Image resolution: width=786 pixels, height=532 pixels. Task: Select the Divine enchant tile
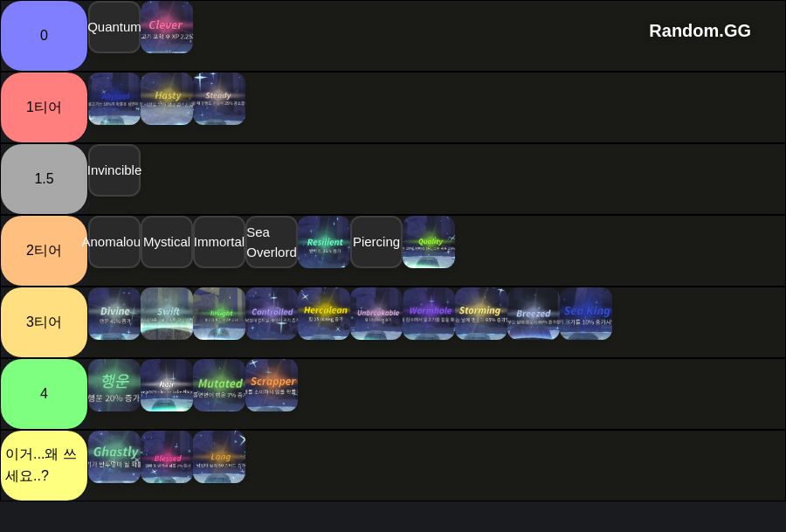pos(114,314)
